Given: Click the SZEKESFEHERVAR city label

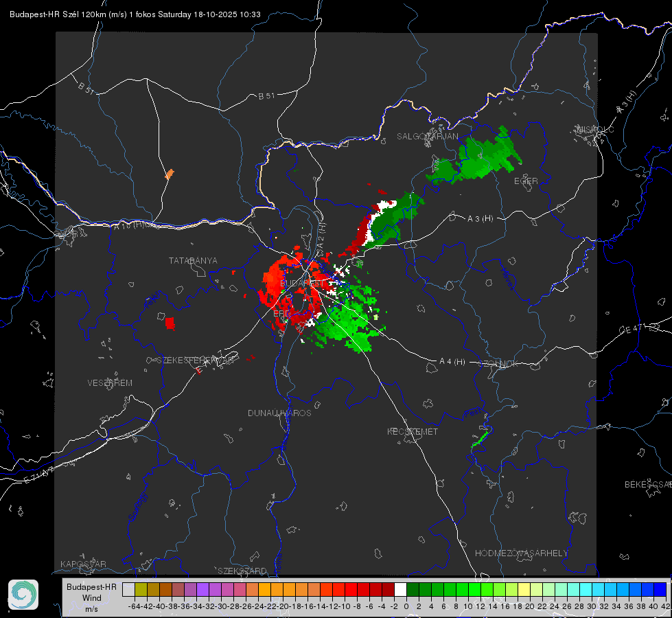Looking at the screenshot, I should point(195,360).
